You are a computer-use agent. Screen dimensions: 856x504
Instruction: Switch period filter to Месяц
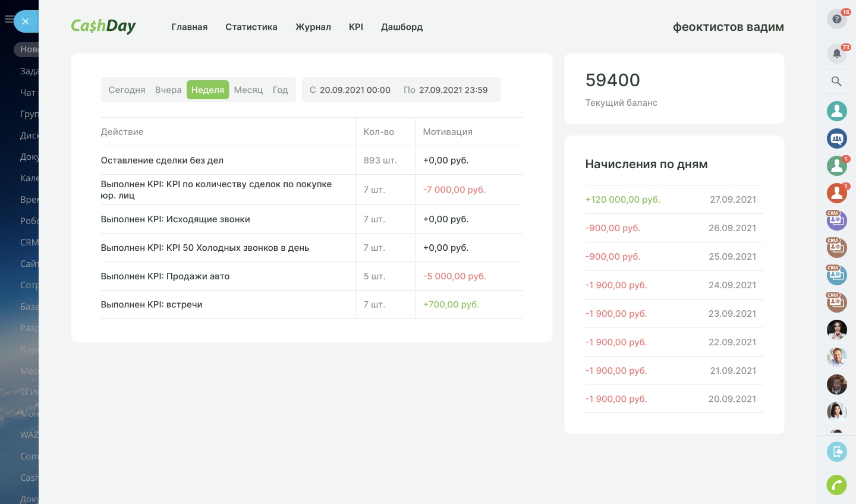coord(248,90)
